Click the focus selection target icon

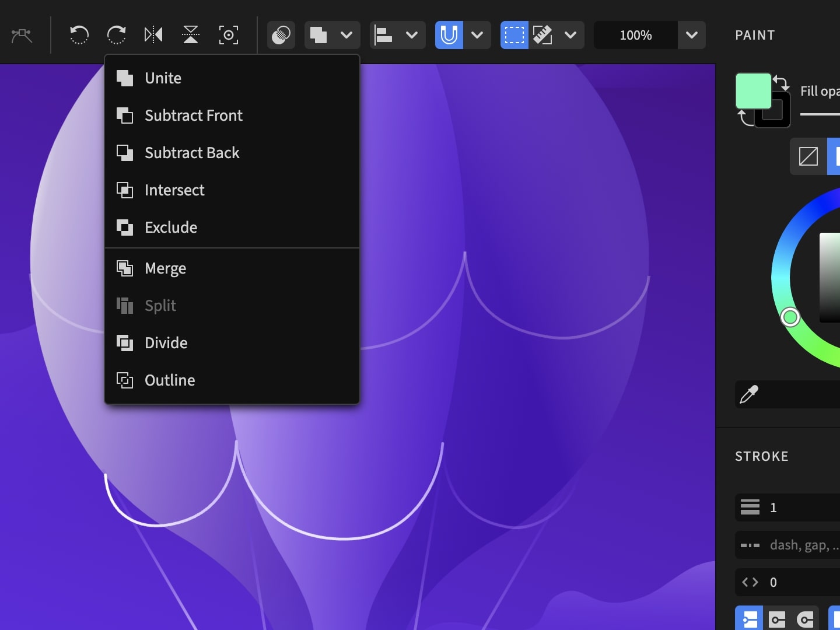click(x=229, y=35)
